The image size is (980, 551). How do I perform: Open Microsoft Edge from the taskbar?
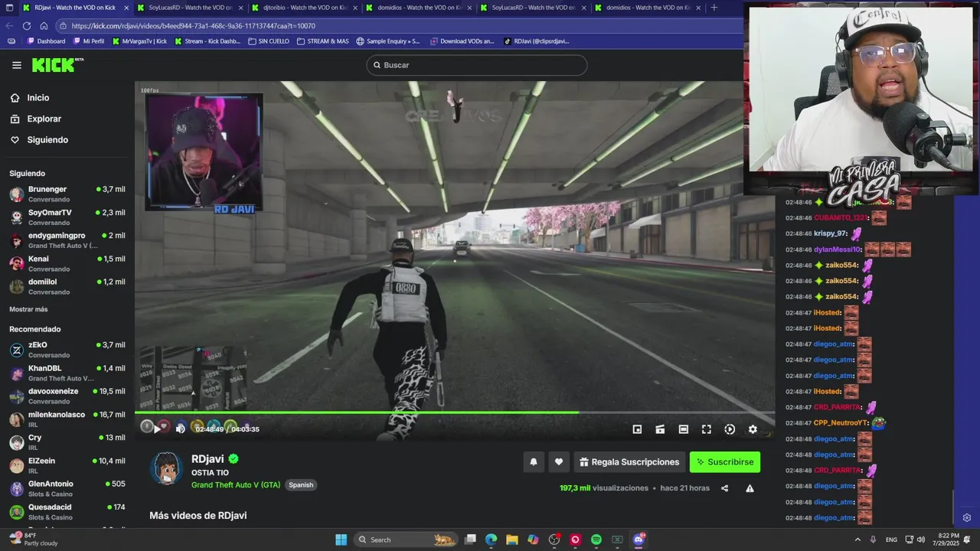pyautogui.click(x=491, y=540)
